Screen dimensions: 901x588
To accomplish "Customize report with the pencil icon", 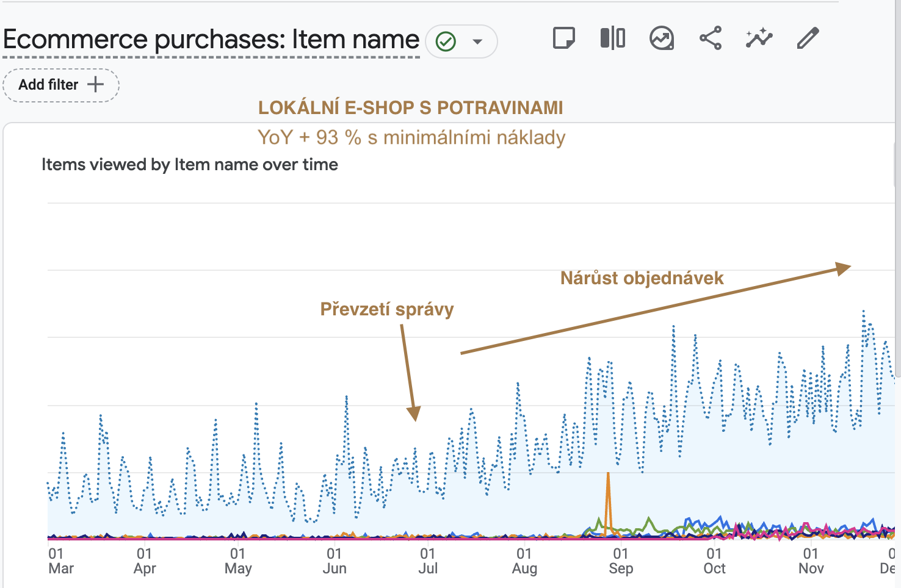I will [x=808, y=38].
